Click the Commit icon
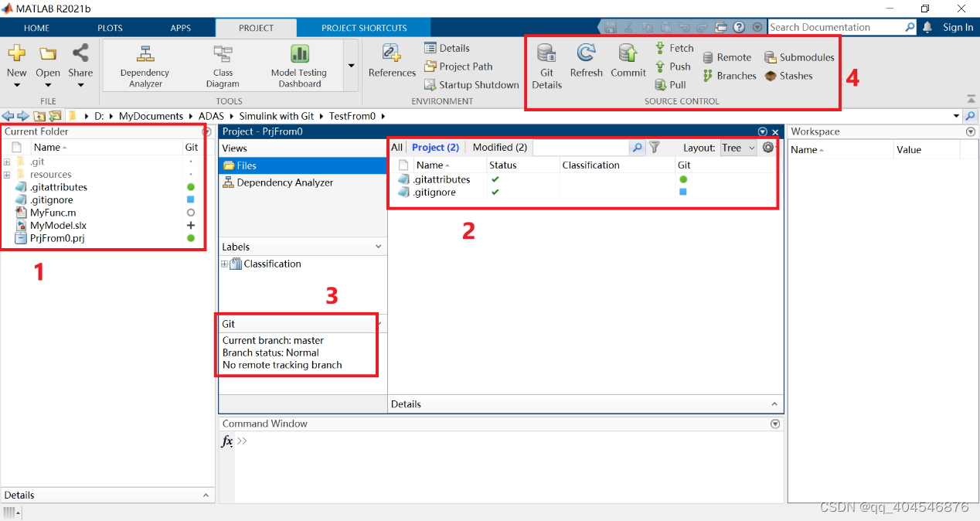Viewport: 980px width, 521px height. [x=628, y=60]
